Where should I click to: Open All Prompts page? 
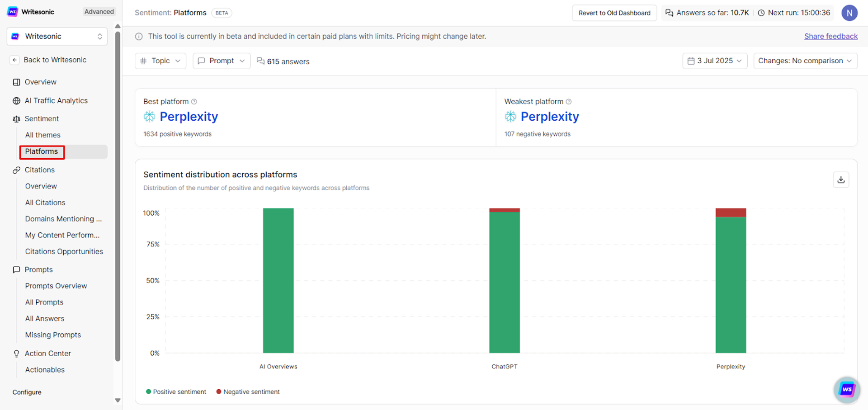pyautogui.click(x=44, y=302)
